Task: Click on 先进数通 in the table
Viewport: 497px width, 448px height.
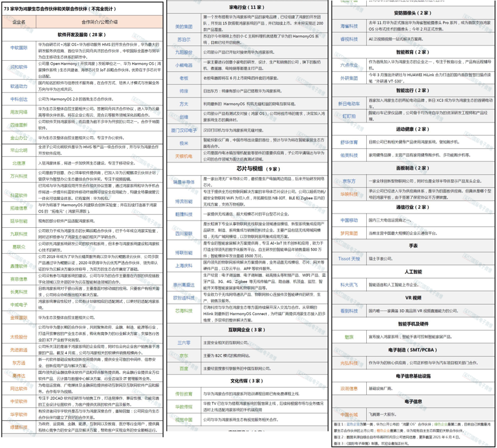Action: tap(19, 350)
